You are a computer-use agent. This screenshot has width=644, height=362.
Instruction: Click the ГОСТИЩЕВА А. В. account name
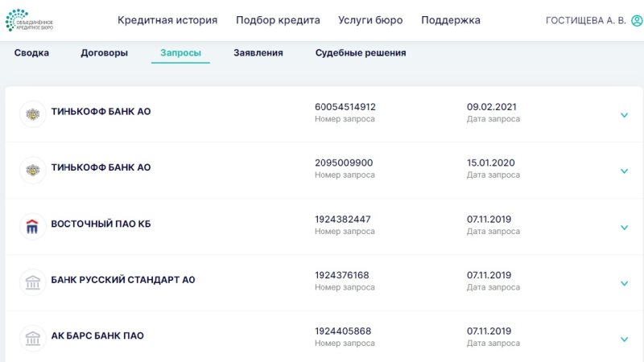tap(585, 21)
